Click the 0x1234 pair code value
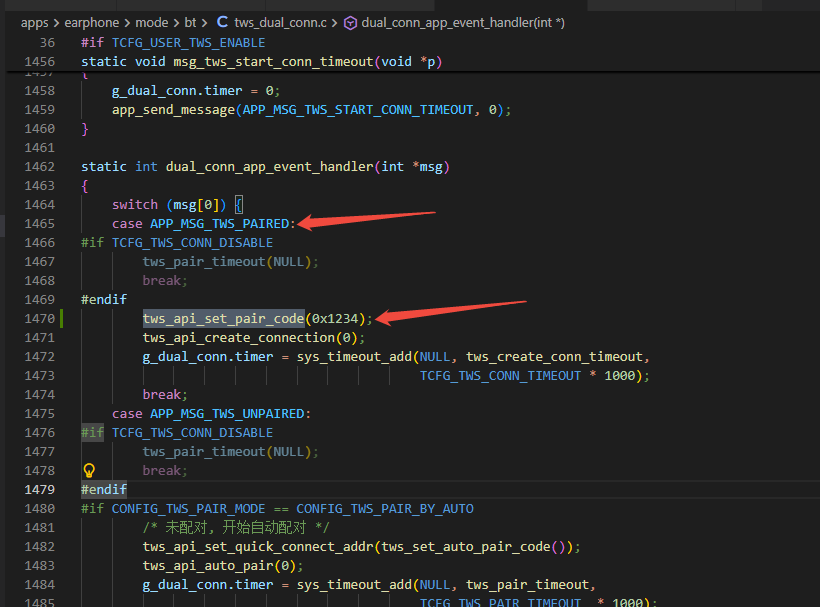 (335, 319)
